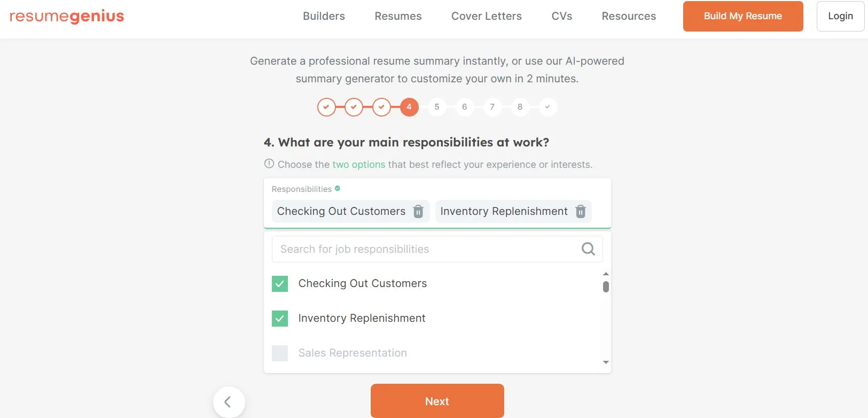
Task: Open the Builders menu
Action: [x=324, y=16]
